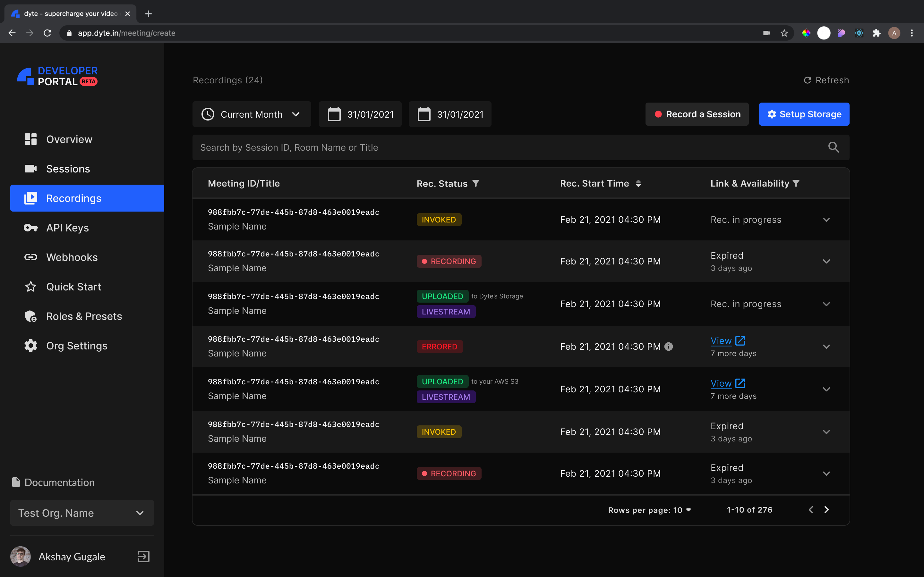Open the Documentation page

pyautogui.click(x=59, y=482)
